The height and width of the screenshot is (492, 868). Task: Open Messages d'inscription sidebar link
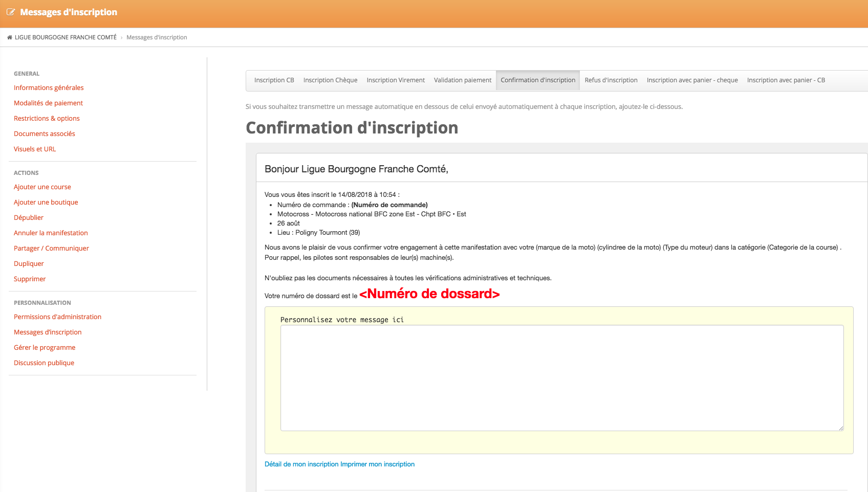point(48,332)
